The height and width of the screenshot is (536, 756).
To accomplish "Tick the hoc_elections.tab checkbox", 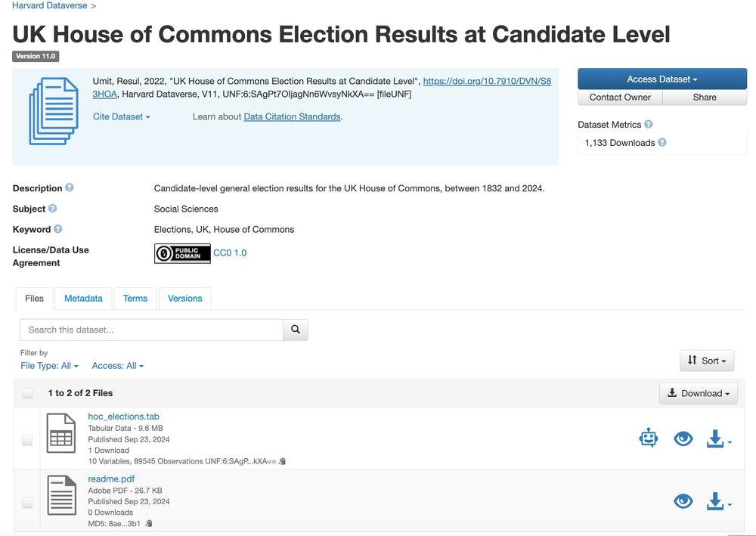I will pyautogui.click(x=27, y=439).
